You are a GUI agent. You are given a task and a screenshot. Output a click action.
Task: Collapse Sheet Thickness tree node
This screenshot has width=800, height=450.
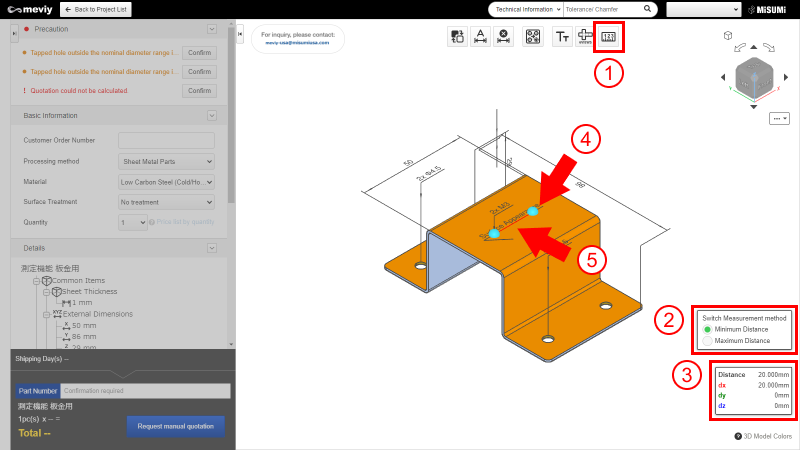46,292
